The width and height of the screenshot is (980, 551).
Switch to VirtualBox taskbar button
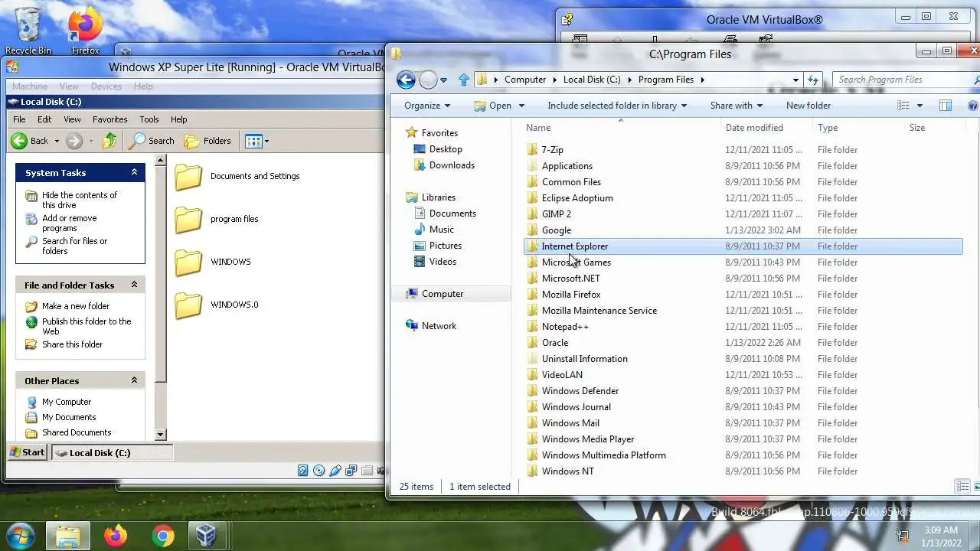(206, 536)
